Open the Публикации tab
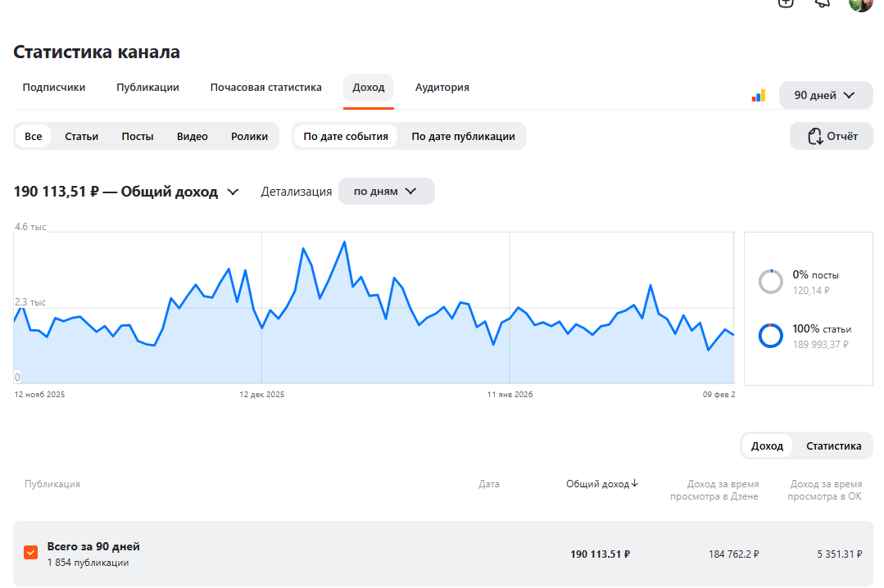The height and width of the screenshot is (588, 884). point(147,88)
